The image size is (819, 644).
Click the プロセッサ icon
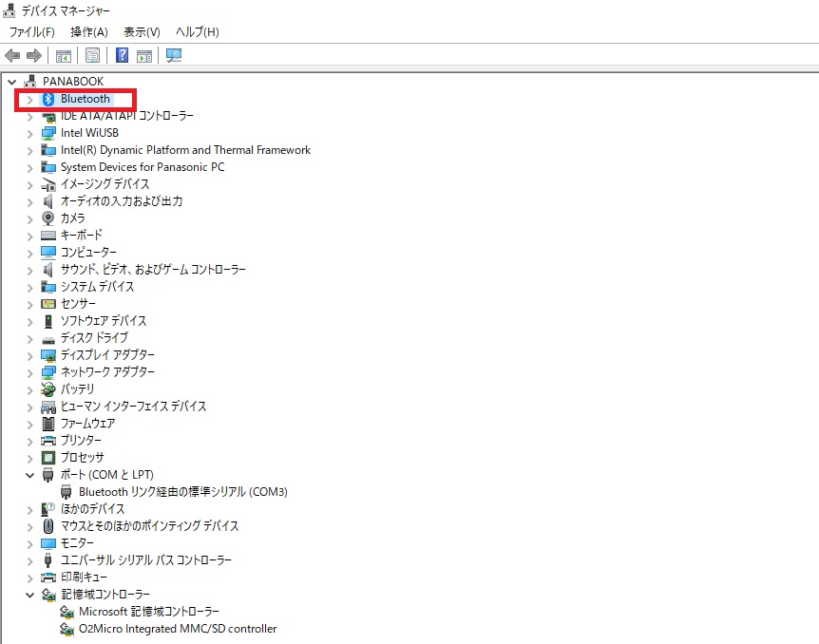pos(48,458)
